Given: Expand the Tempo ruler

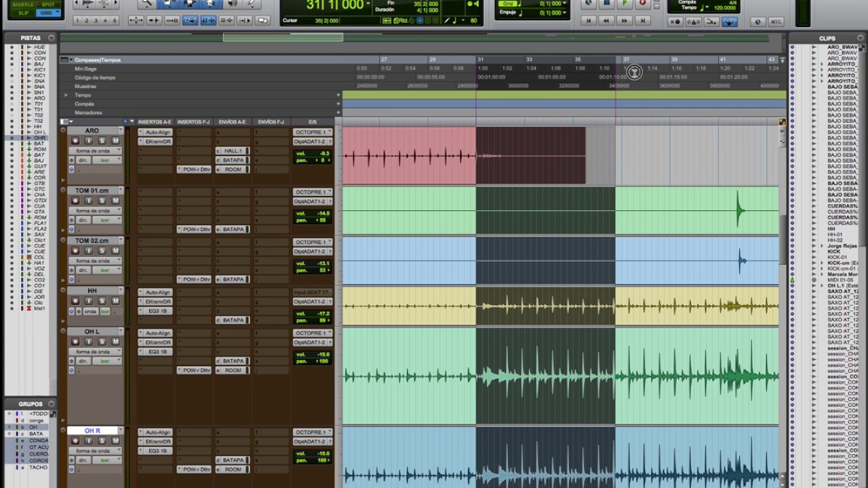Looking at the screenshot, I should [x=66, y=95].
